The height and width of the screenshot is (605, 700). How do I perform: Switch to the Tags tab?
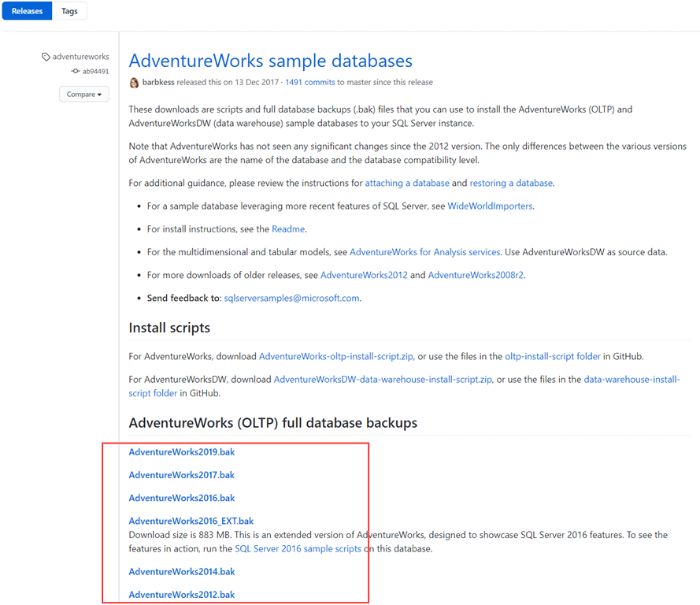(69, 11)
